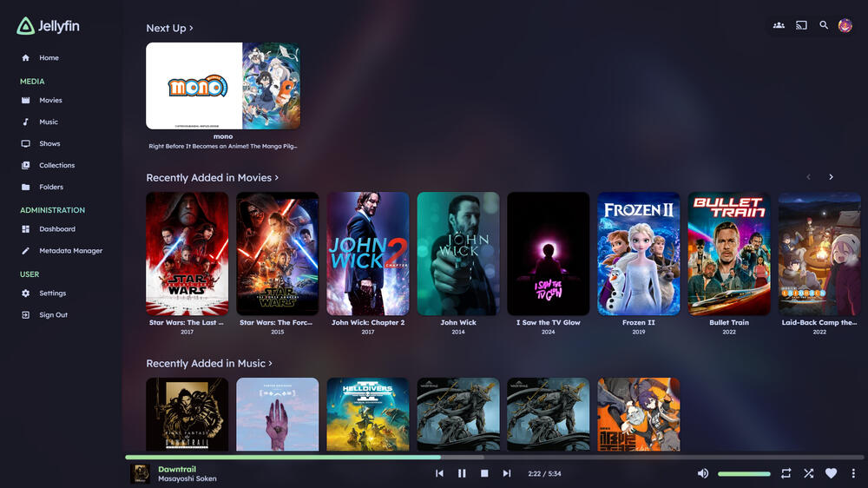868x488 pixels.
Task: Open Movies in the sidebar
Action: pos(50,101)
